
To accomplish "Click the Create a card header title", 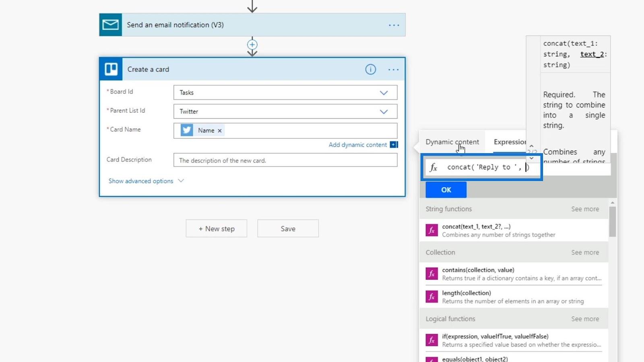I will (148, 69).
